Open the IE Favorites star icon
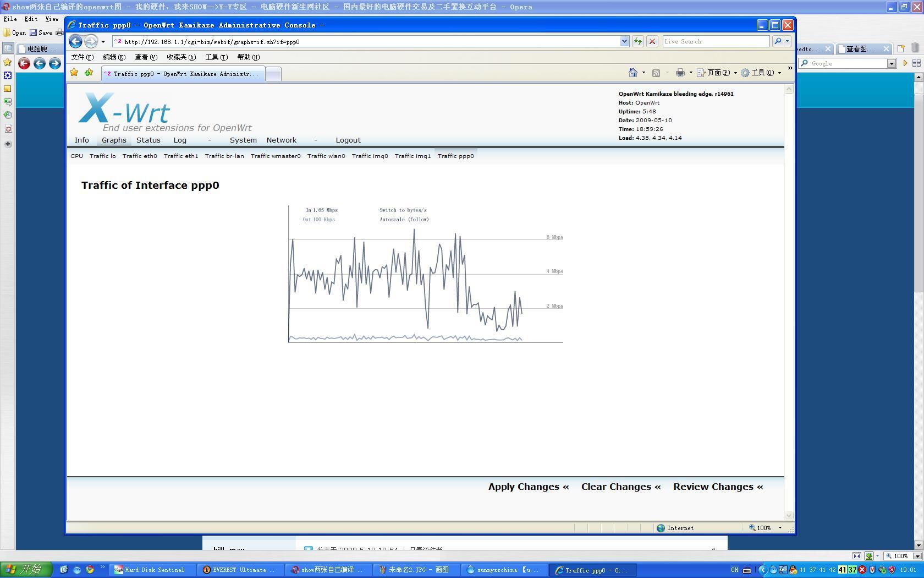 coord(74,73)
